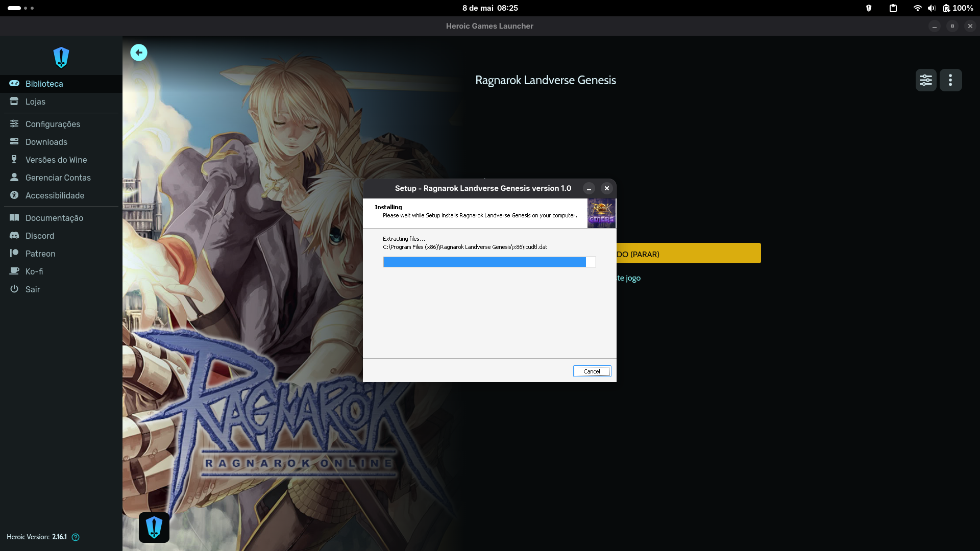Image resolution: width=980 pixels, height=551 pixels.
Task: Click the Biblioteca gamepad icon
Action: pyautogui.click(x=14, y=83)
